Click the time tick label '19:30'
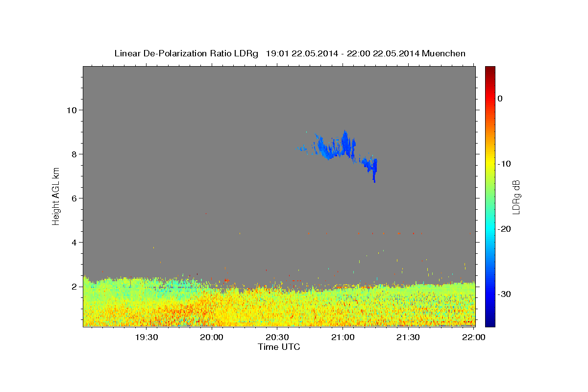This screenshot has height=392, width=588. click(x=146, y=337)
